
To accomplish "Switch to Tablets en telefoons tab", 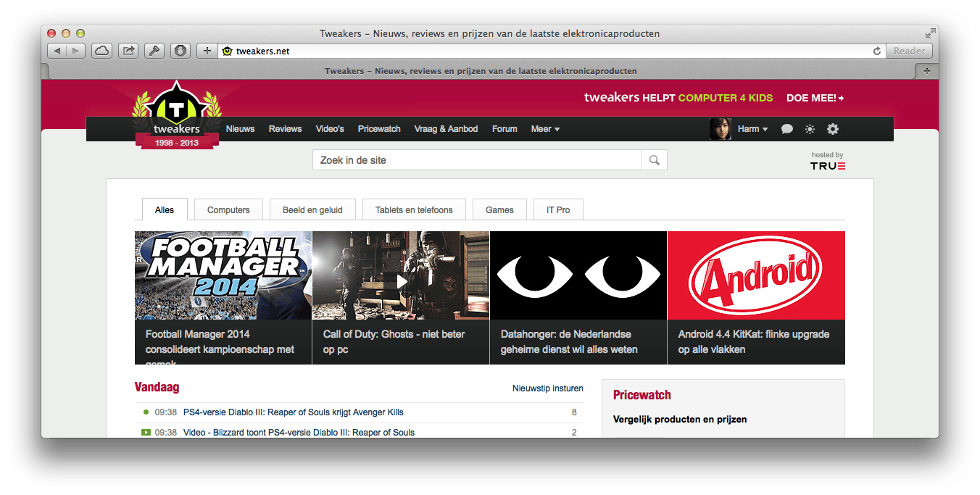I will (x=414, y=209).
